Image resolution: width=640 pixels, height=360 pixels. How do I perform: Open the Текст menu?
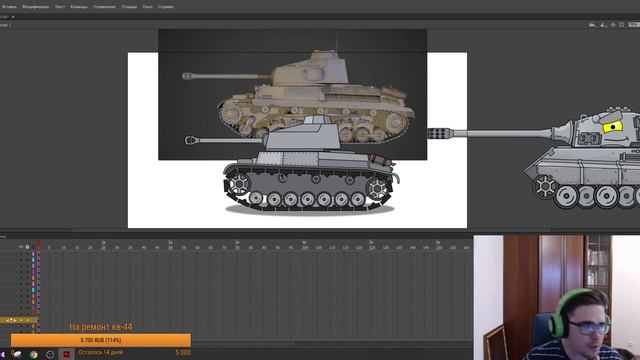(x=60, y=7)
